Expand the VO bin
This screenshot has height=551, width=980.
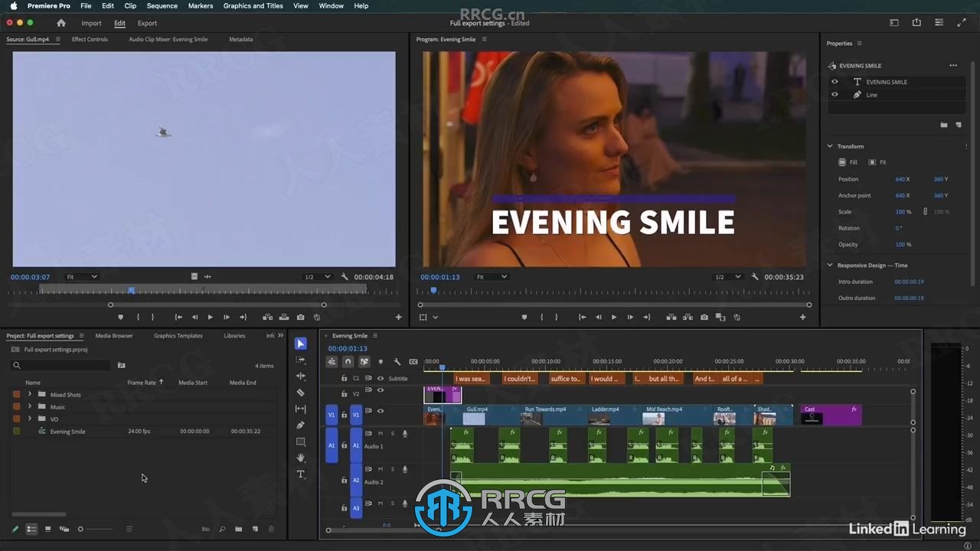tap(30, 419)
